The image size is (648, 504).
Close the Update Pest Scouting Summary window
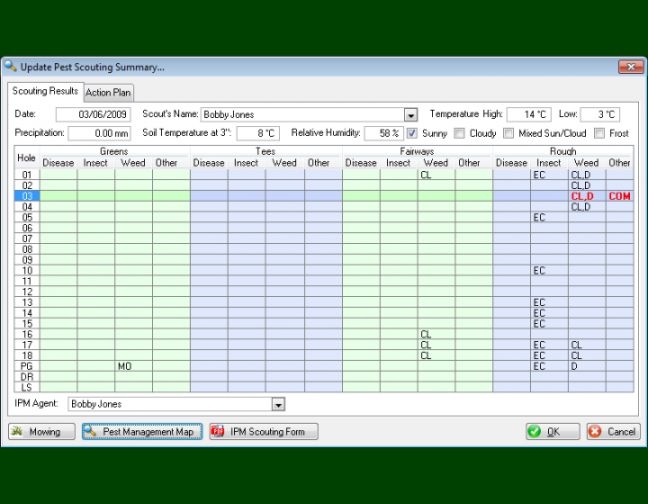coord(630,67)
